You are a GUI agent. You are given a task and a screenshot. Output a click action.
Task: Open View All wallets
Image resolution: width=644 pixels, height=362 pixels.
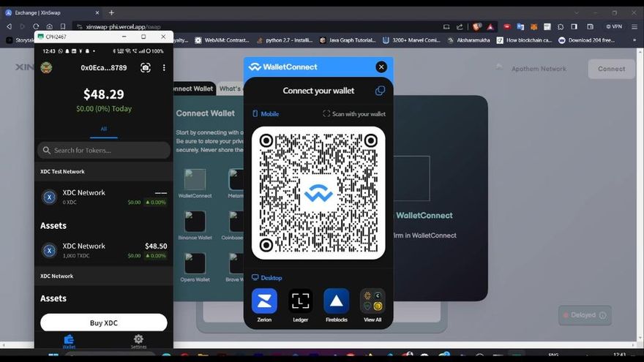click(x=372, y=304)
